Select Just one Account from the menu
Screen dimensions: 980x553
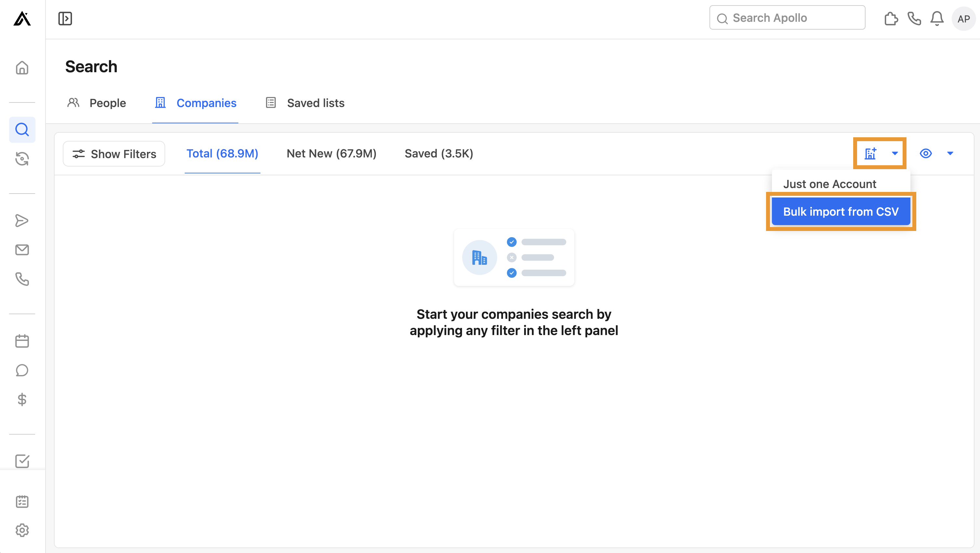pos(830,184)
